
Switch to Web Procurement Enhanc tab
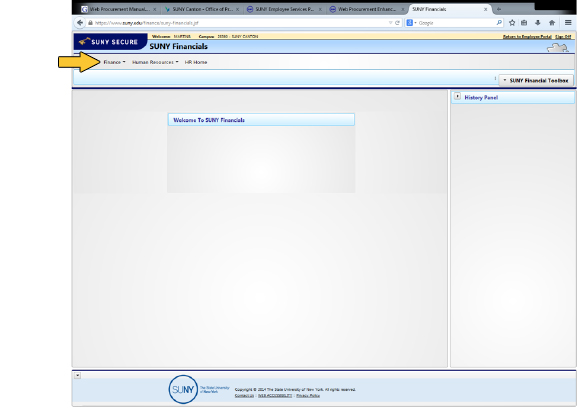(x=366, y=9)
